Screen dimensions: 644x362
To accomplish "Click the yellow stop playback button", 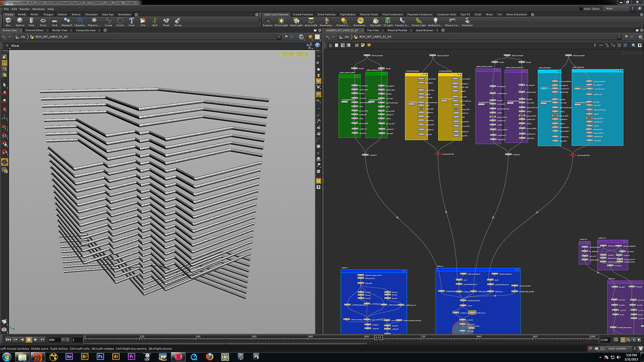I will [29, 340].
